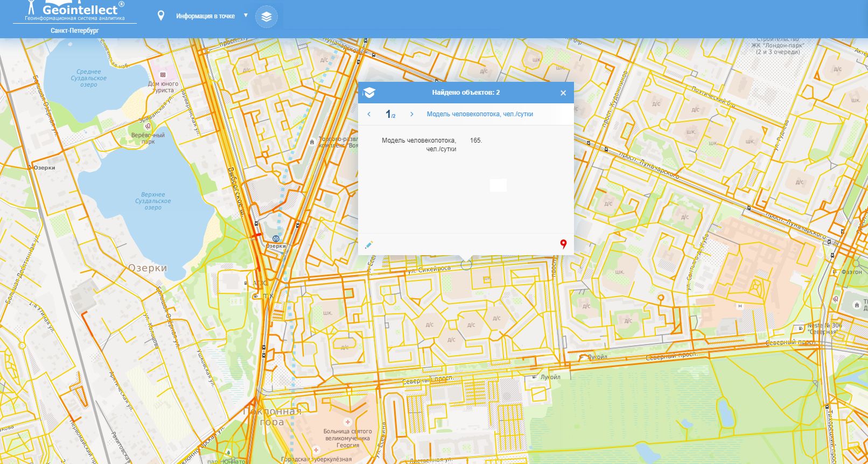This screenshot has height=464, width=868.
Task: Expand the Информация в точке dropdown arrow
Action: pos(246,16)
